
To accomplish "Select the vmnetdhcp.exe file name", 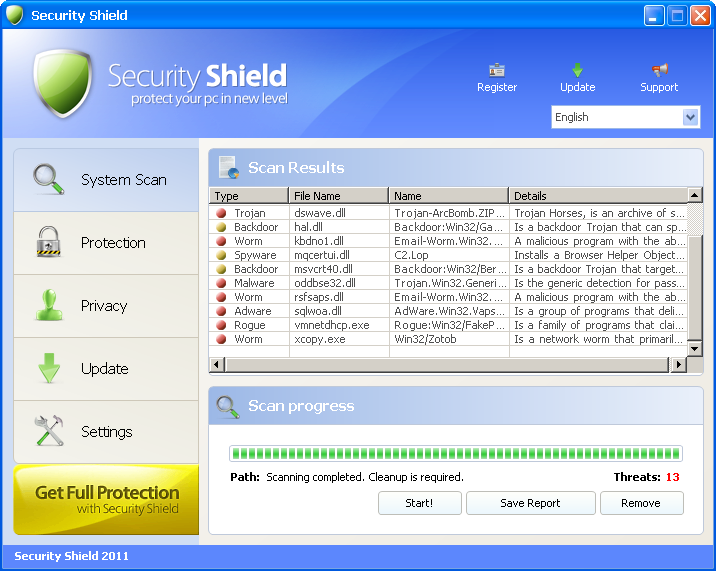I will pyautogui.click(x=332, y=325).
